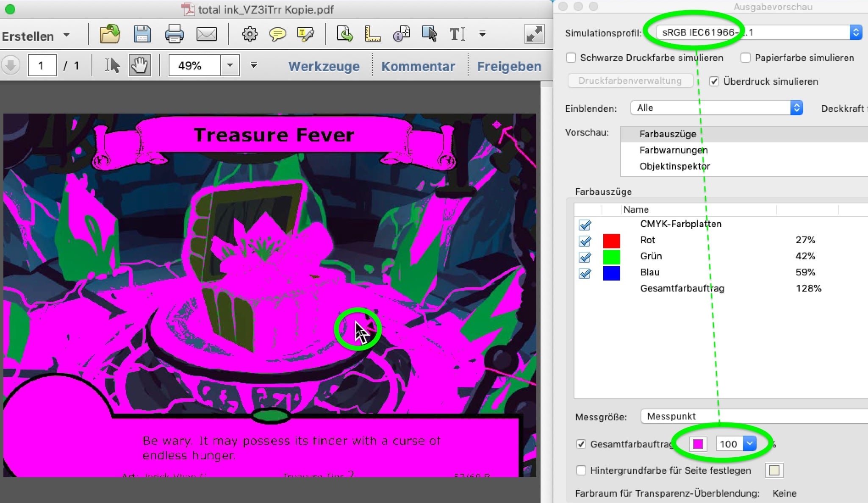Image resolution: width=868 pixels, height=503 pixels.
Task: Open the zoom level dropdown arrow
Action: (x=230, y=65)
